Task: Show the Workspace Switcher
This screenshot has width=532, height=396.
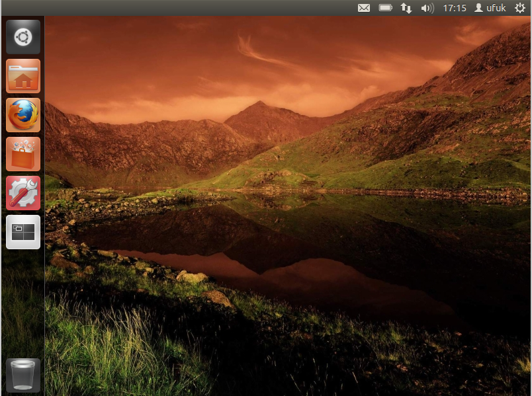Action: coord(22,231)
